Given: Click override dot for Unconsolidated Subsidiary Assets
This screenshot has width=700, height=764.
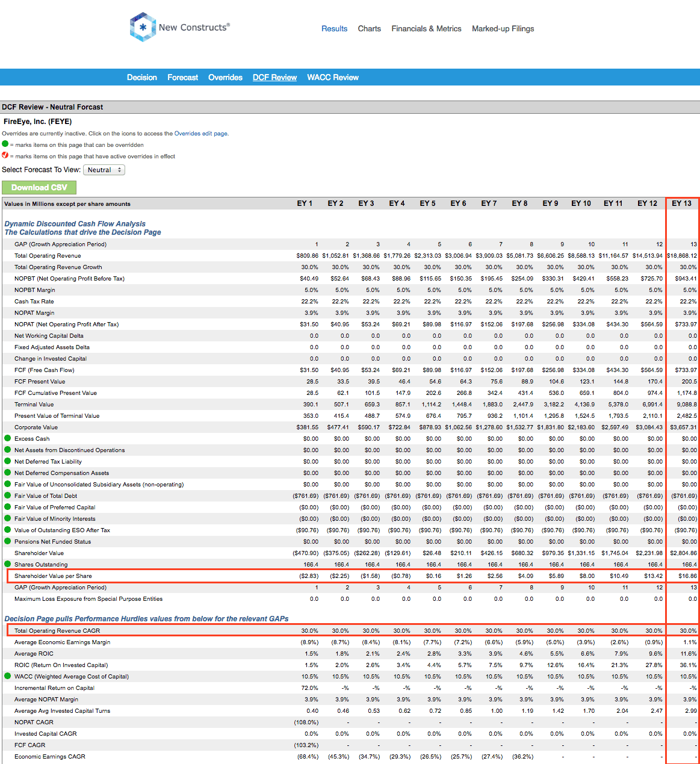Looking at the screenshot, I should pyautogui.click(x=8, y=484).
